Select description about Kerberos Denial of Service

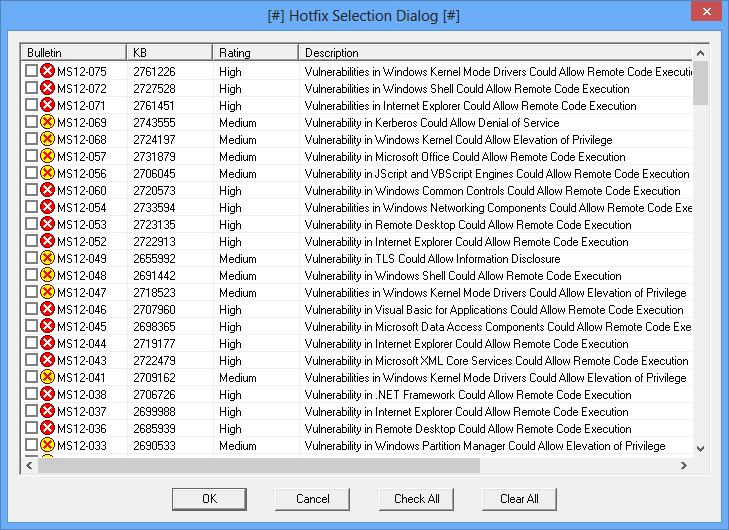432,123
